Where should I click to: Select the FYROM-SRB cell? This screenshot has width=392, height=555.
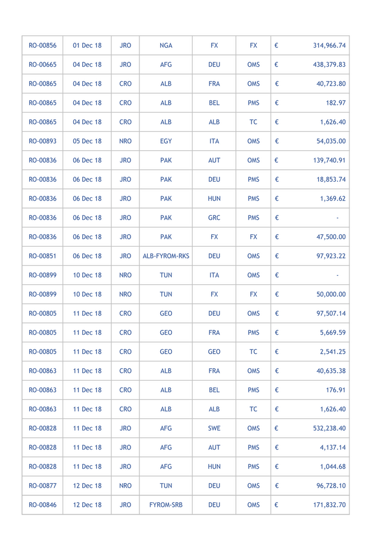(166, 505)
